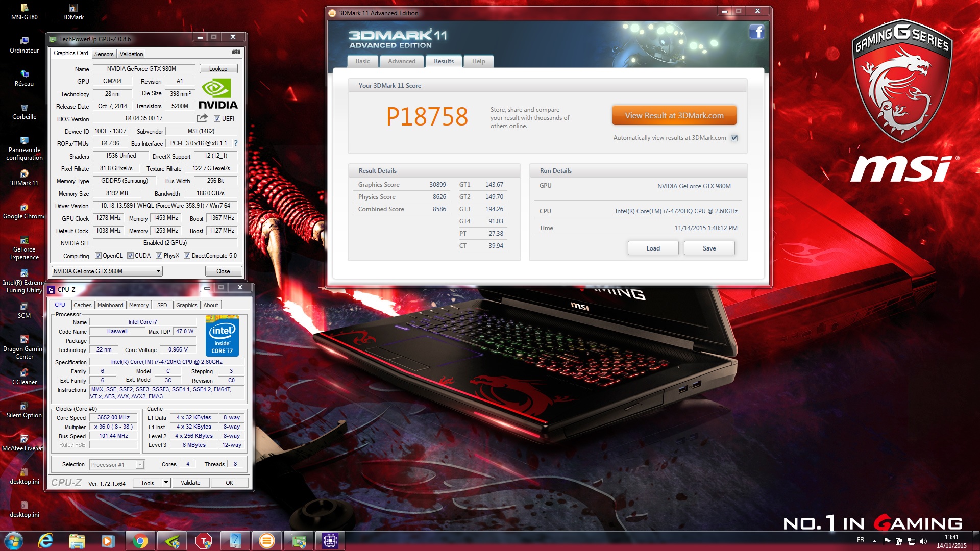
Task: Open the GPU selection dropdown in GPU-Z
Action: click(x=107, y=271)
